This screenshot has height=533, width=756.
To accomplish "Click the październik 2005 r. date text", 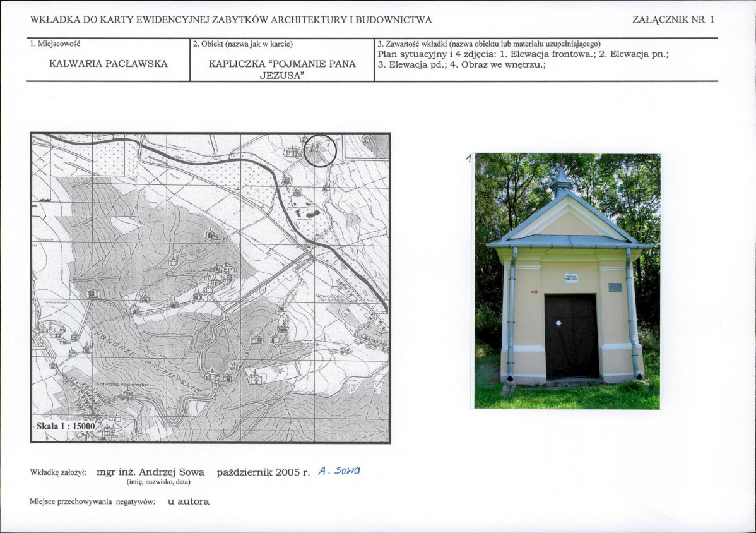I will (x=263, y=472).
